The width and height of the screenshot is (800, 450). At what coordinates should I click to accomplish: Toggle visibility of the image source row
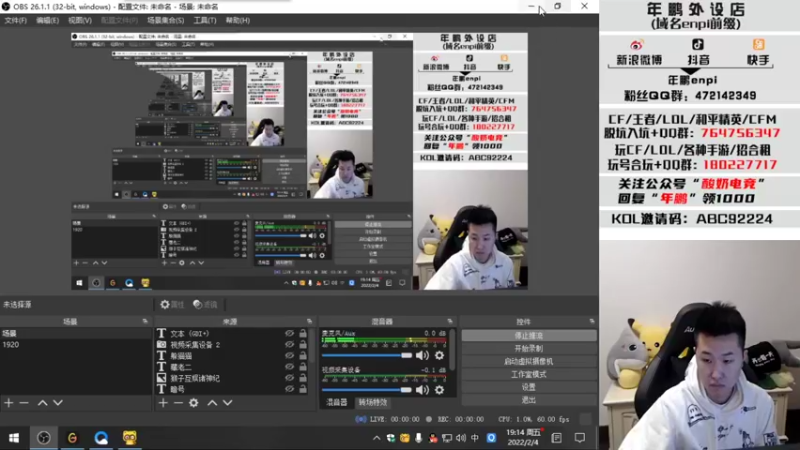289,378
